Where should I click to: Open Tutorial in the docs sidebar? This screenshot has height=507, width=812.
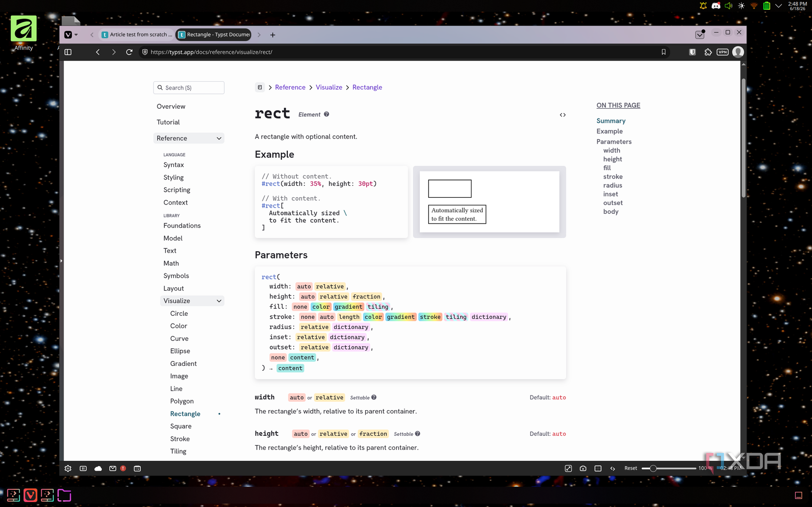(x=168, y=122)
